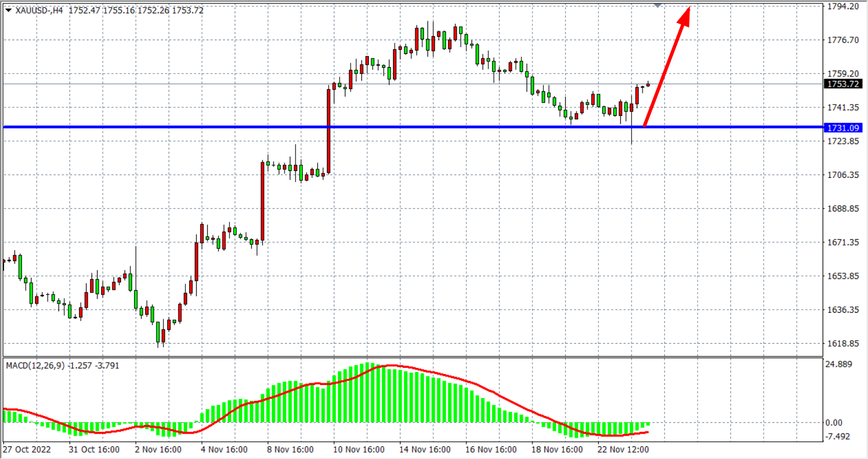Click the 10 Nov 16:00 time label
Viewport: 868px width, 459px height.
coord(359,449)
